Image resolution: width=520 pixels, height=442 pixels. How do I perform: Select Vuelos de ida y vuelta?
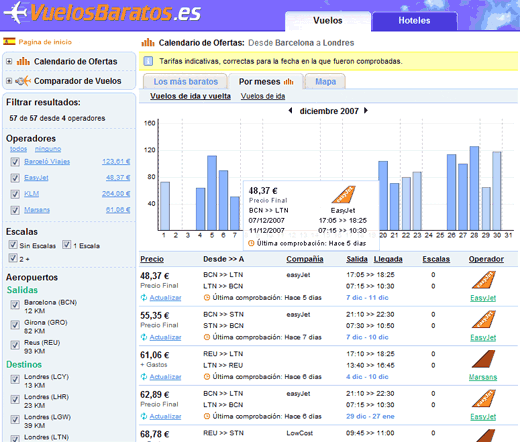(x=190, y=96)
